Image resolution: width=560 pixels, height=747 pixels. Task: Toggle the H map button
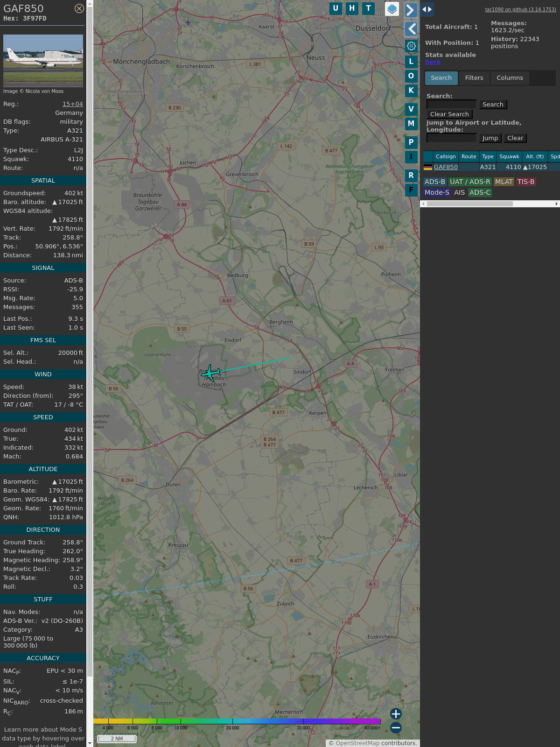pos(352,8)
